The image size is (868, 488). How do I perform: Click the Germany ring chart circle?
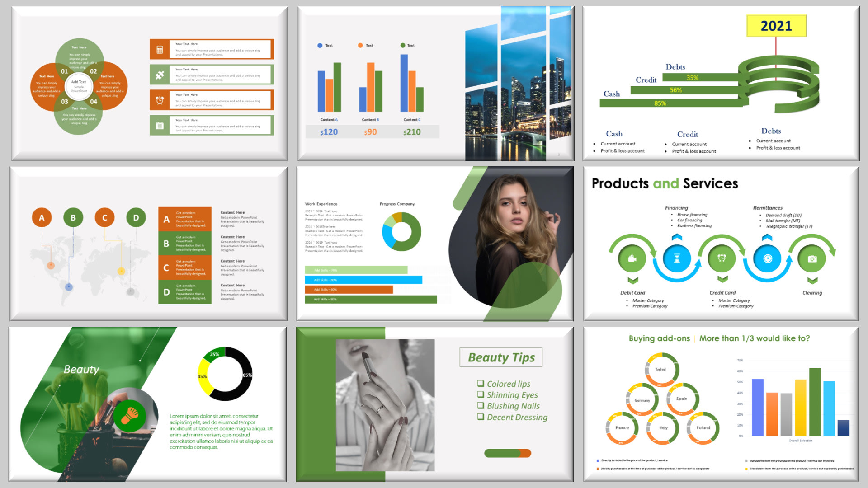[642, 400]
